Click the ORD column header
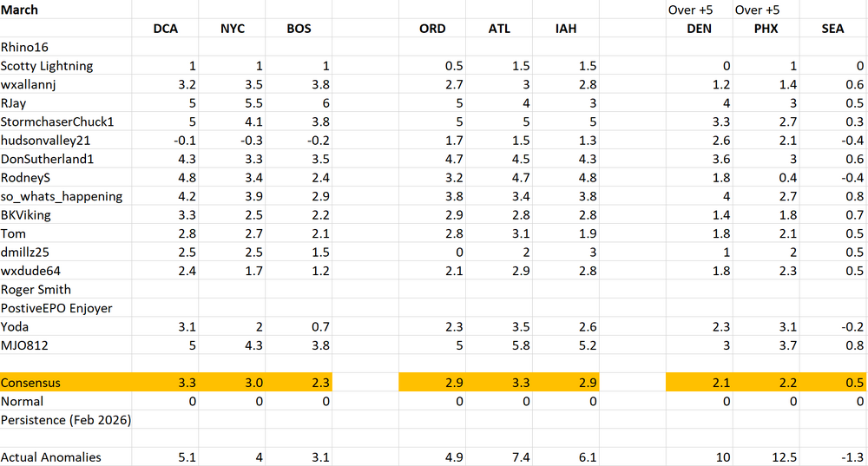This screenshot has width=868, height=466. click(432, 29)
